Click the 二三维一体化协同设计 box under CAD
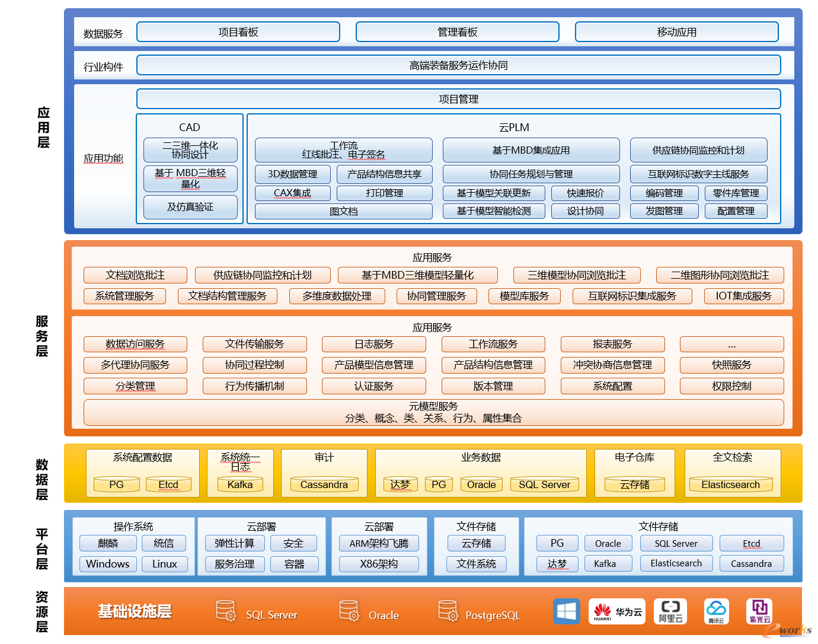 click(x=190, y=150)
